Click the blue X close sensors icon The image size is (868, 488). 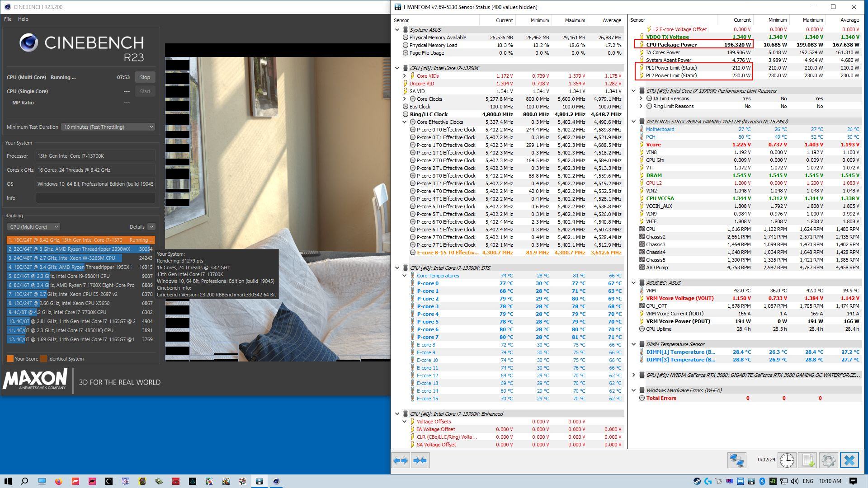849,460
